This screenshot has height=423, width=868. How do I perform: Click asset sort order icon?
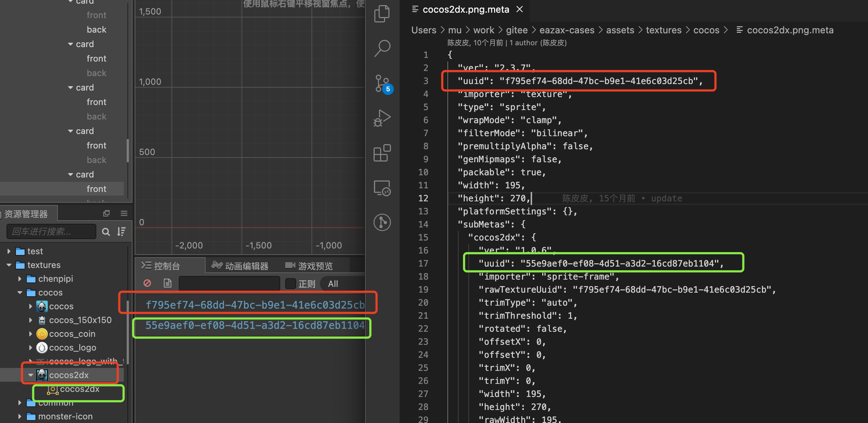pyautogui.click(x=122, y=231)
